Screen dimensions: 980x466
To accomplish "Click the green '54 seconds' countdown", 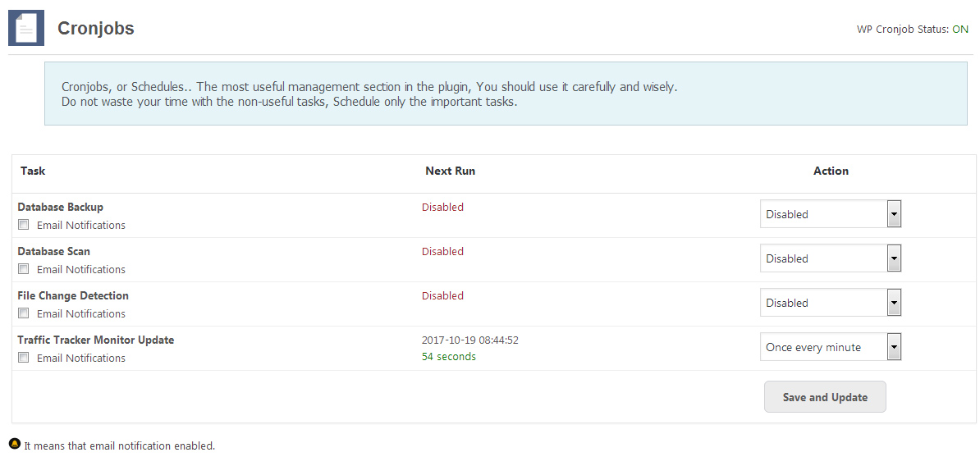I will 449,357.
